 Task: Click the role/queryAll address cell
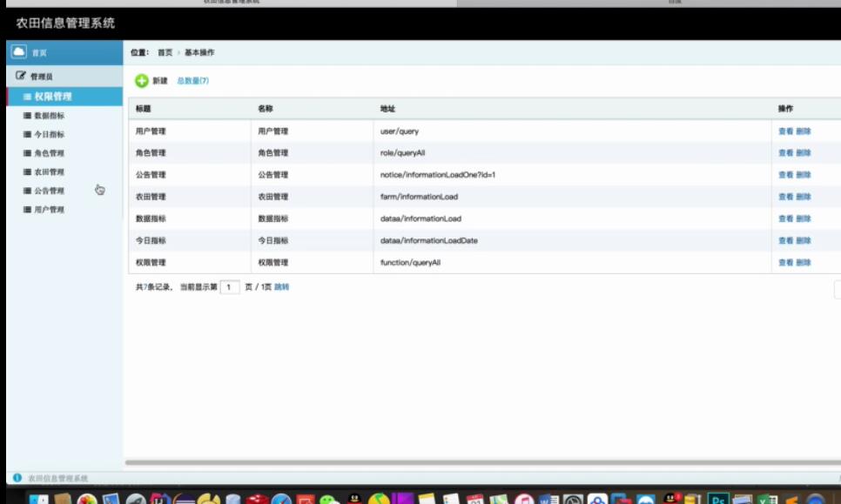click(403, 153)
